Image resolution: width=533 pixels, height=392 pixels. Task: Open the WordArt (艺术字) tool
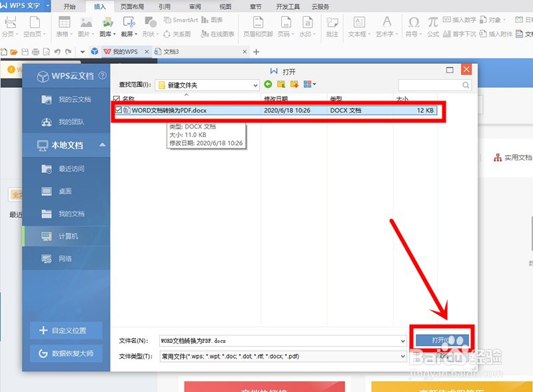click(x=386, y=26)
